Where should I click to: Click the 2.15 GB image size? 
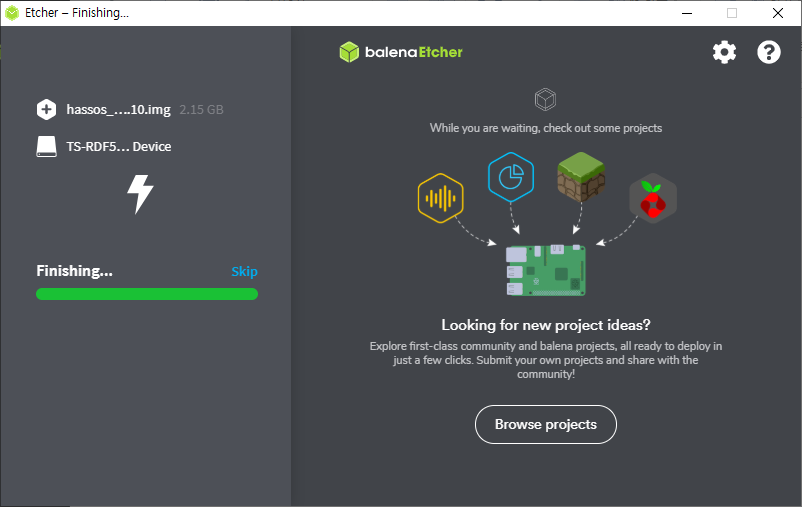point(201,109)
